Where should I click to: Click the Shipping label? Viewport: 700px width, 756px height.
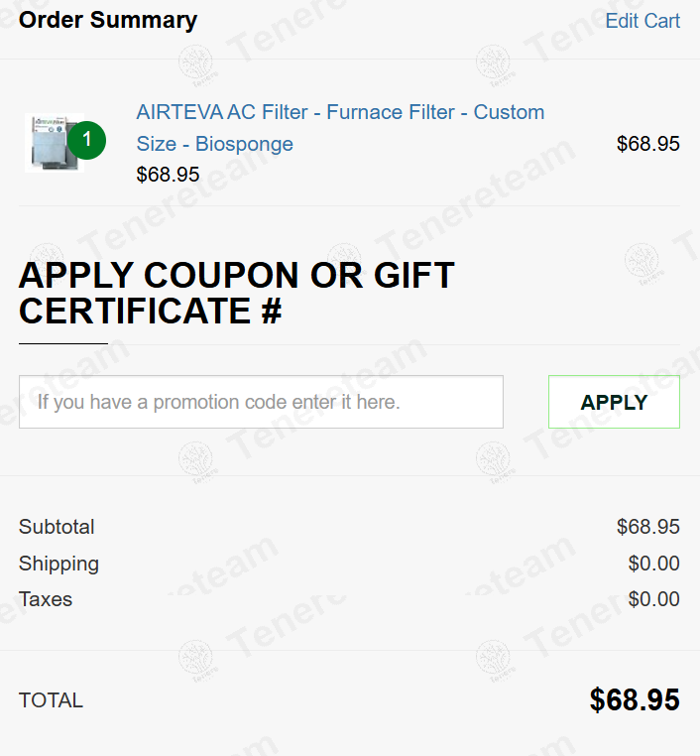pyautogui.click(x=58, y=564)
